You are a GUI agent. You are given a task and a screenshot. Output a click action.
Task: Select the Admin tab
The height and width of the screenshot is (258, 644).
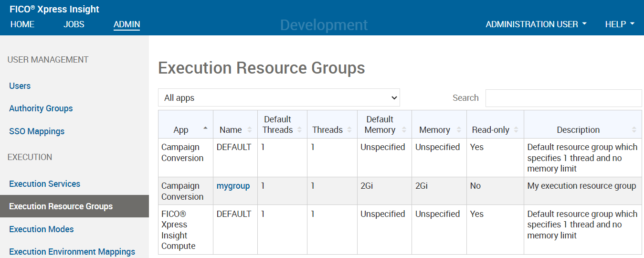[127, 24]
